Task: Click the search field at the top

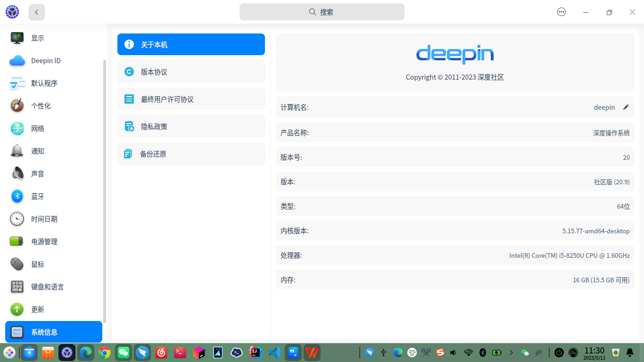Action: click(x=322, y=12)
